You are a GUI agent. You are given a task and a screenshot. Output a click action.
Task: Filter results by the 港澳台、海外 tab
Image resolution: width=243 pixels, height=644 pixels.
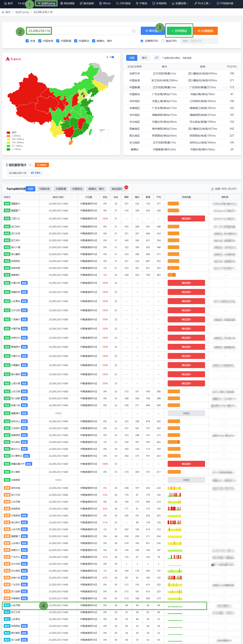(x=96, y=189)
